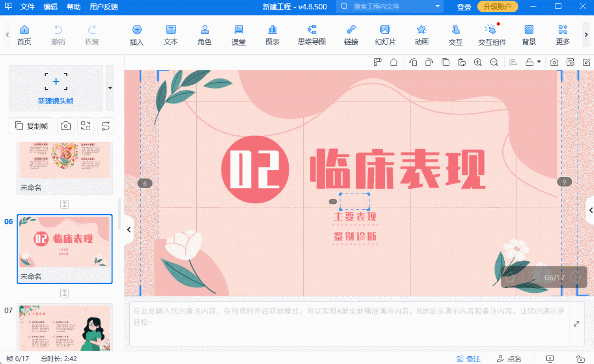Click the 幻灯片 slides tool
This screenshot has height=364, width=594.
[385, 34]
